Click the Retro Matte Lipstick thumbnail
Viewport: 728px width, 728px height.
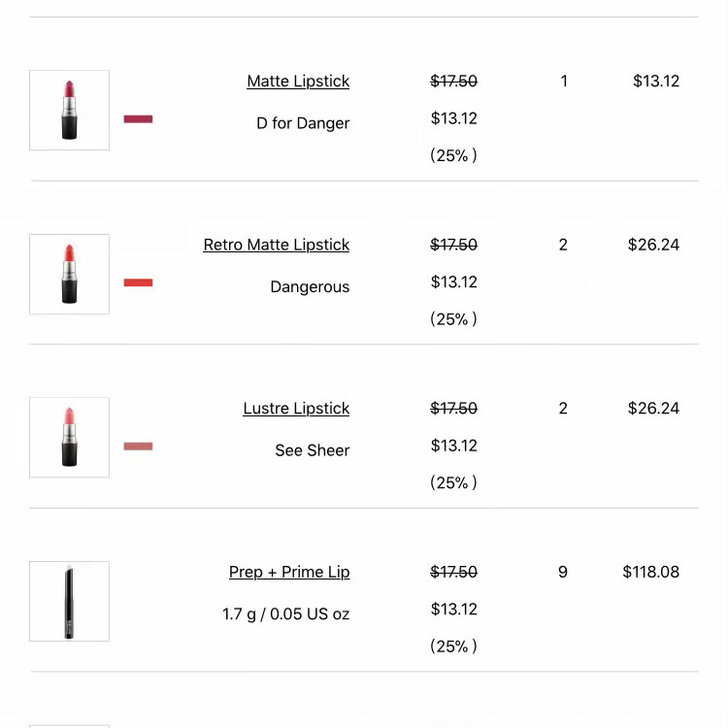pyautogui.click(x=69, y=274)
